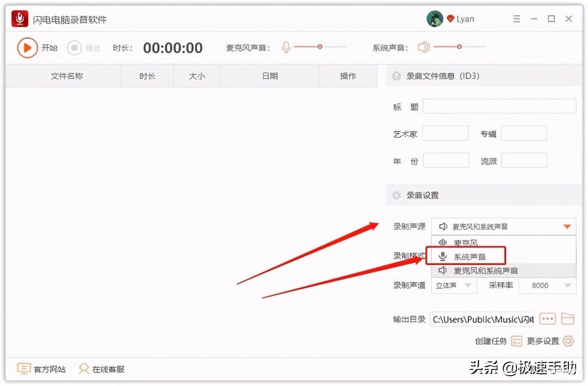Click the system sound speaker icon
Screen dimensions: 588x386
coord(424,47)
